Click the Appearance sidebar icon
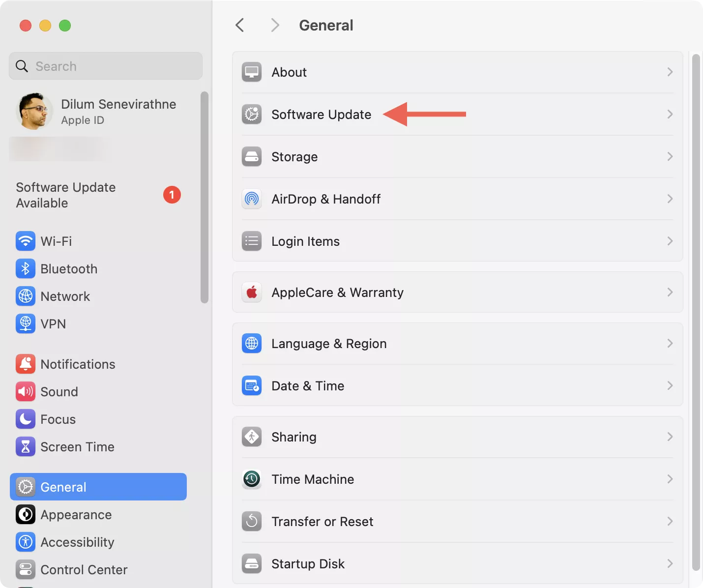The width and height of the screenshot is (703, 588). click(26, 515)
